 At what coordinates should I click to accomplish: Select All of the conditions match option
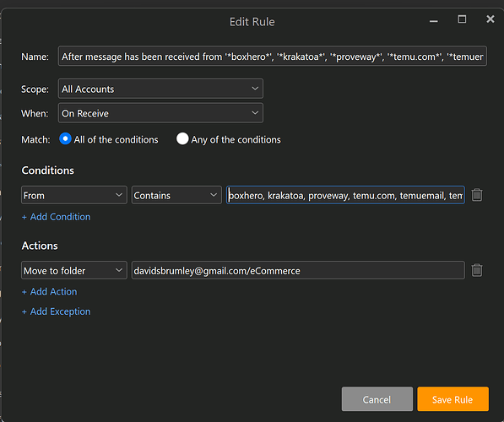pyautogui.click(x=65, y=139)
